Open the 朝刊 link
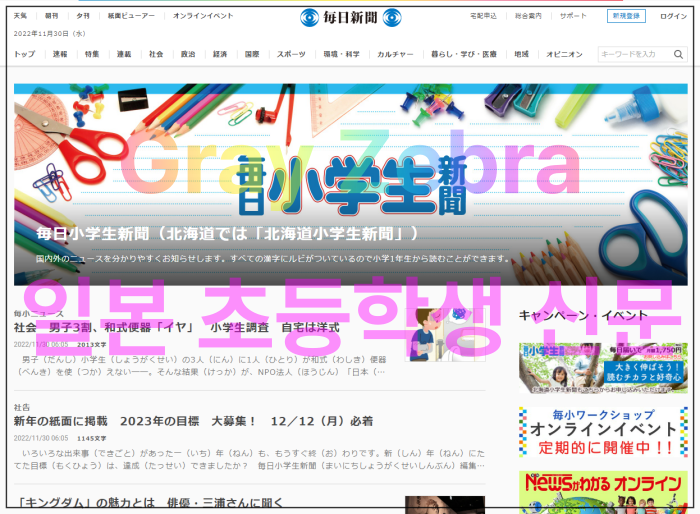Screen dimensions: 700x514 51,16
